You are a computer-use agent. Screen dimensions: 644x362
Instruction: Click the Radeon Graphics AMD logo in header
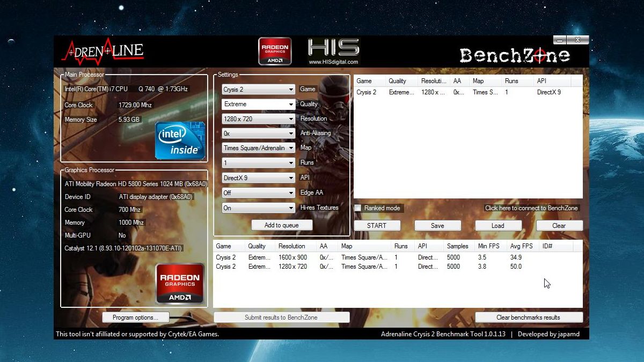click(275, 51)
